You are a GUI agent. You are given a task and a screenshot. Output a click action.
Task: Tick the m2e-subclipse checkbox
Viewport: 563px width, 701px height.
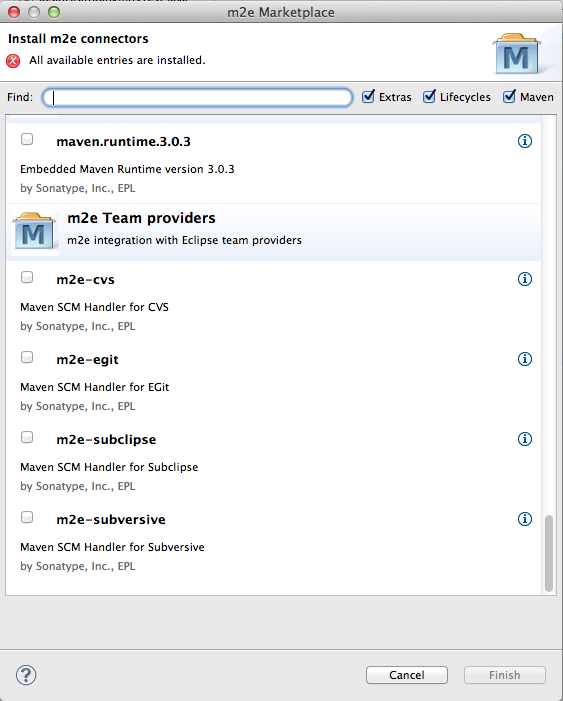tap(27, 437)
